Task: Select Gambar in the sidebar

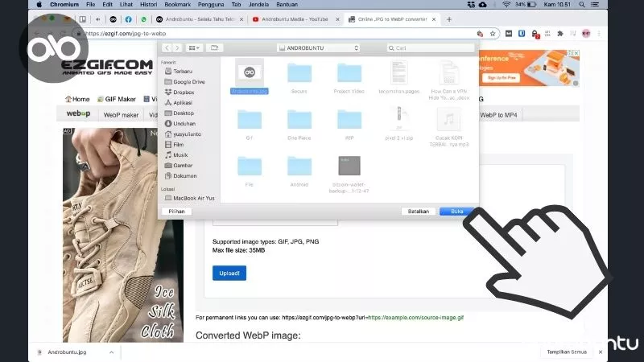Action: point(178,166)
